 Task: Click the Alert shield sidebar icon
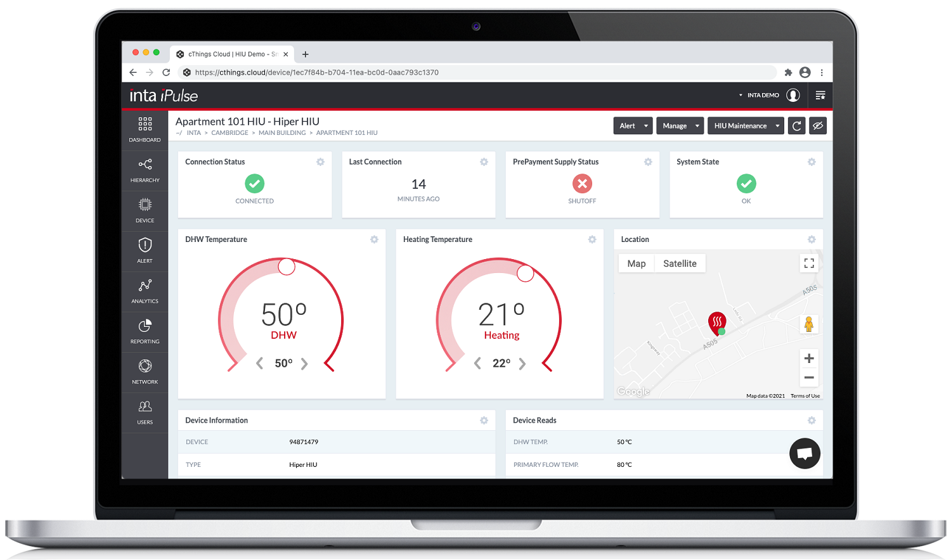click(145, 250)
